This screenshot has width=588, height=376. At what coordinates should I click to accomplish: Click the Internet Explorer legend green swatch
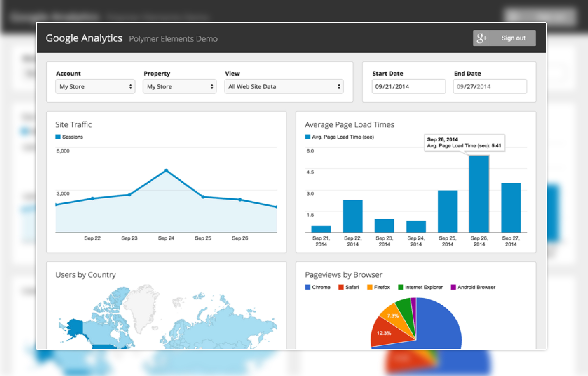click(x=401, y=287)
